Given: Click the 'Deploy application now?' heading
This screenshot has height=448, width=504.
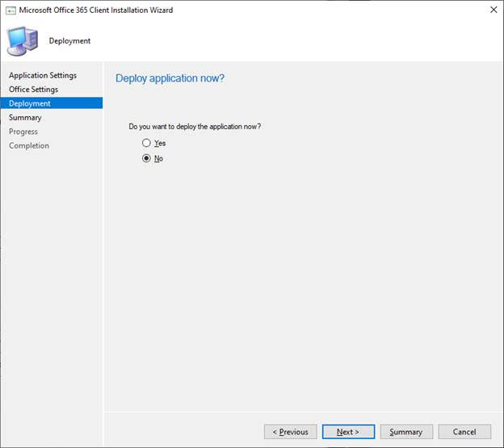Looking at the screenshot, I should pyautogui.click(x=170, y=78).
